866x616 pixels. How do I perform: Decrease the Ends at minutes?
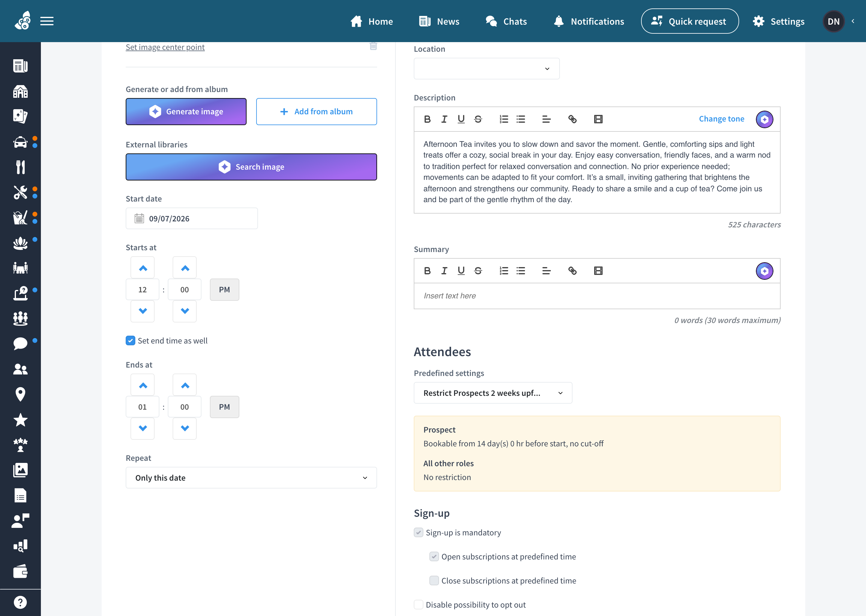[x=185, y=428]
